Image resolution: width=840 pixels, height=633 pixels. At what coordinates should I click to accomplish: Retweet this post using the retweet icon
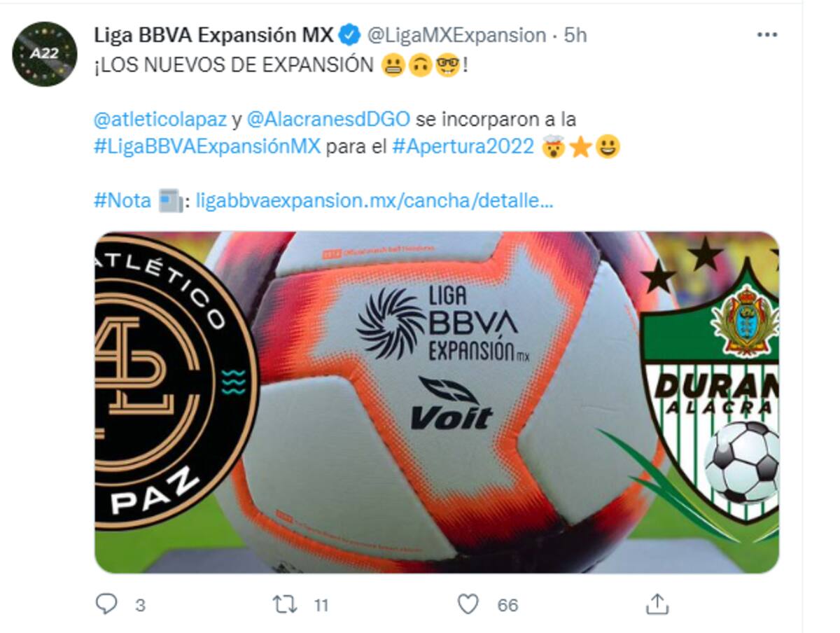(285, 604)
